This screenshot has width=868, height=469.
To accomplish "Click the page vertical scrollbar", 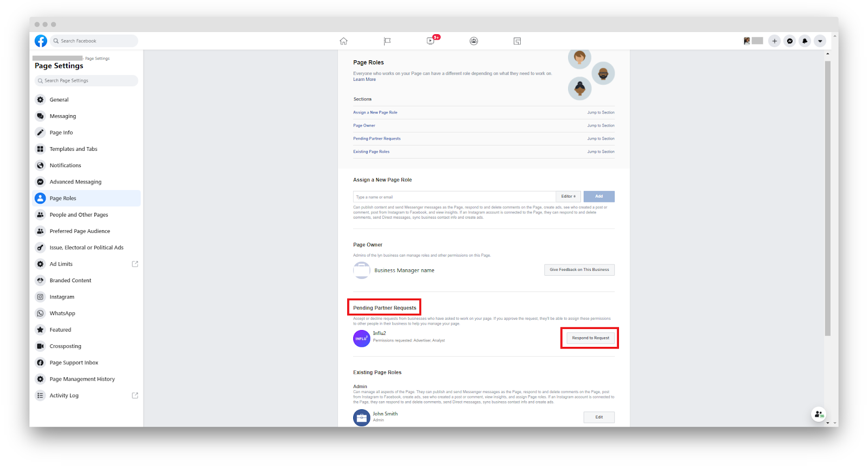I will (827, 198).
